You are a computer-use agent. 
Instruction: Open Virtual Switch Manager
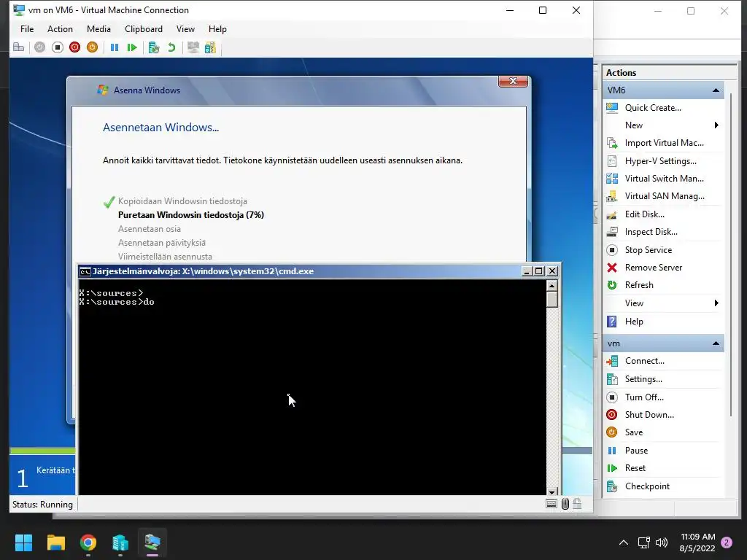click(664, 179)
